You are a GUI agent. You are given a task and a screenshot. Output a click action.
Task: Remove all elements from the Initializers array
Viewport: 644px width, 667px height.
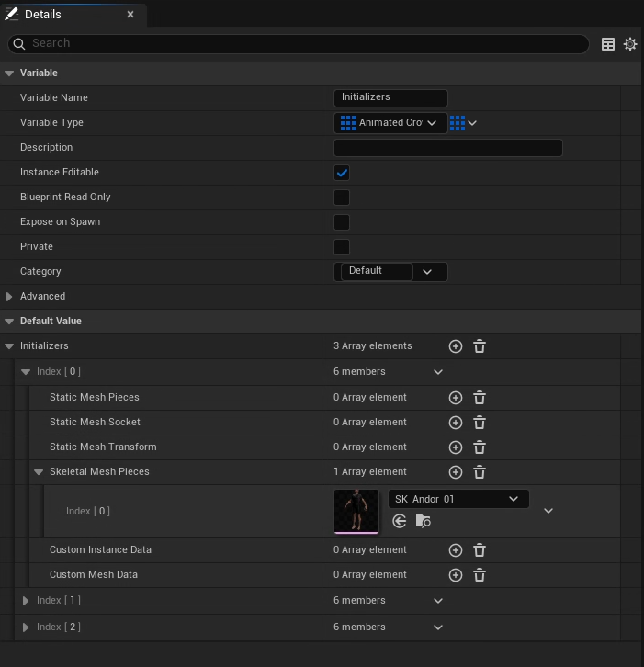pos(480,346)
